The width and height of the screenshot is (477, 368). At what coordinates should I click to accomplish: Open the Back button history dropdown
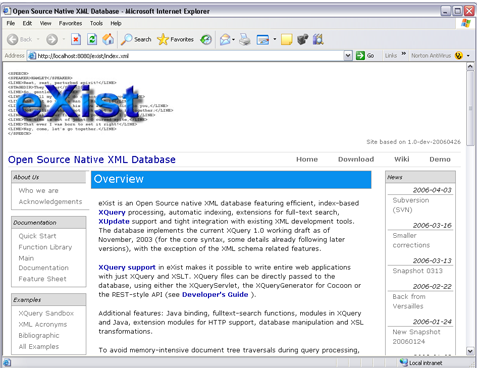click(x=38, y=39)
